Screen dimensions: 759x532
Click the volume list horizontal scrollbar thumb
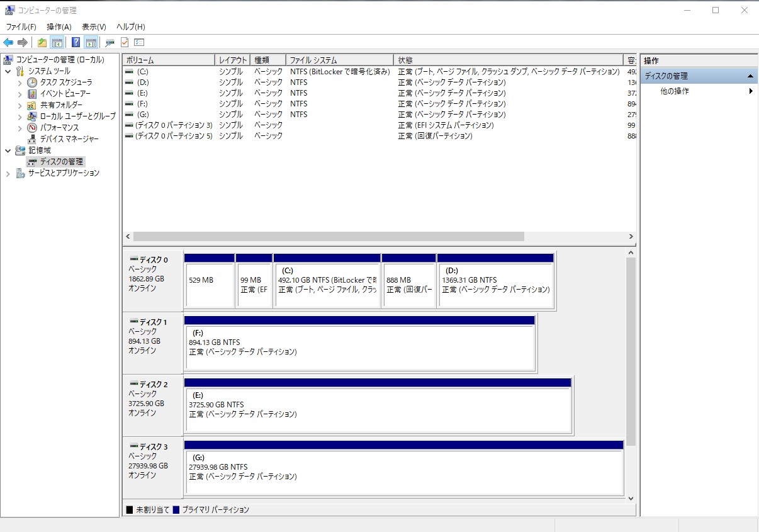329,236
